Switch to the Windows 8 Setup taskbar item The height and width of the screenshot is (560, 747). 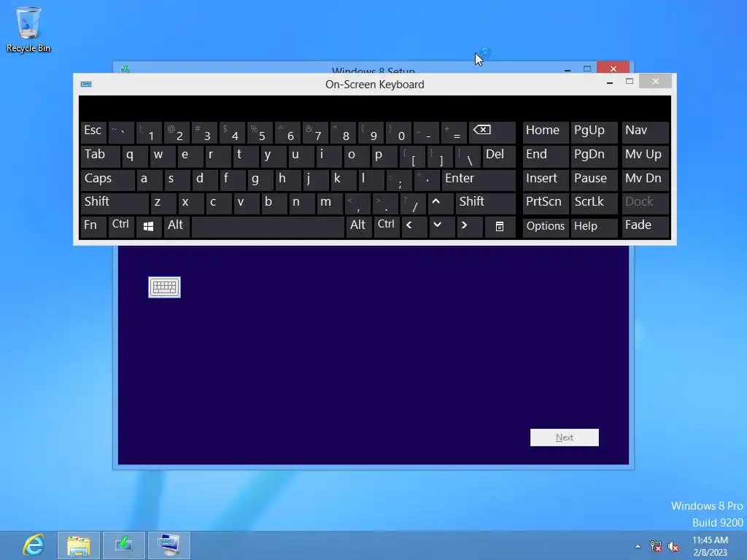pyautogui.click(x=123, y=545)
